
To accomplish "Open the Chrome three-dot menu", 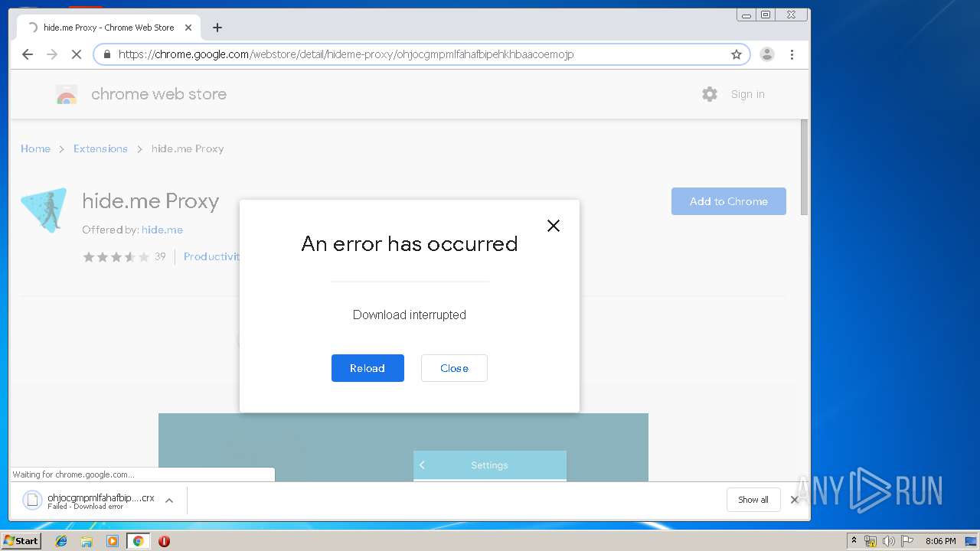I will [x=792, y=54].
